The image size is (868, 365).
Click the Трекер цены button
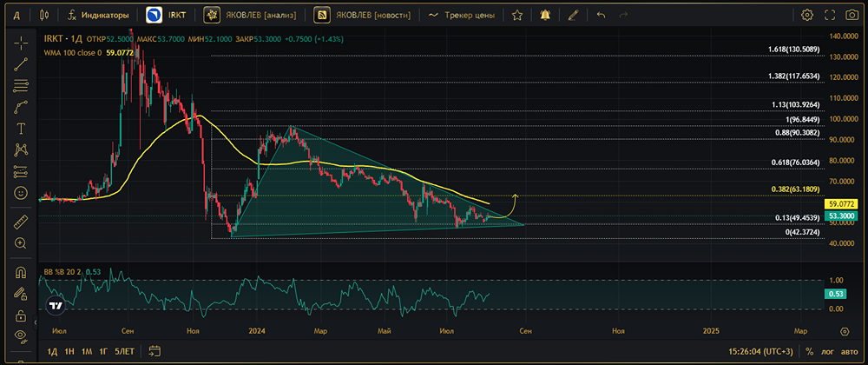click(463, 15)
